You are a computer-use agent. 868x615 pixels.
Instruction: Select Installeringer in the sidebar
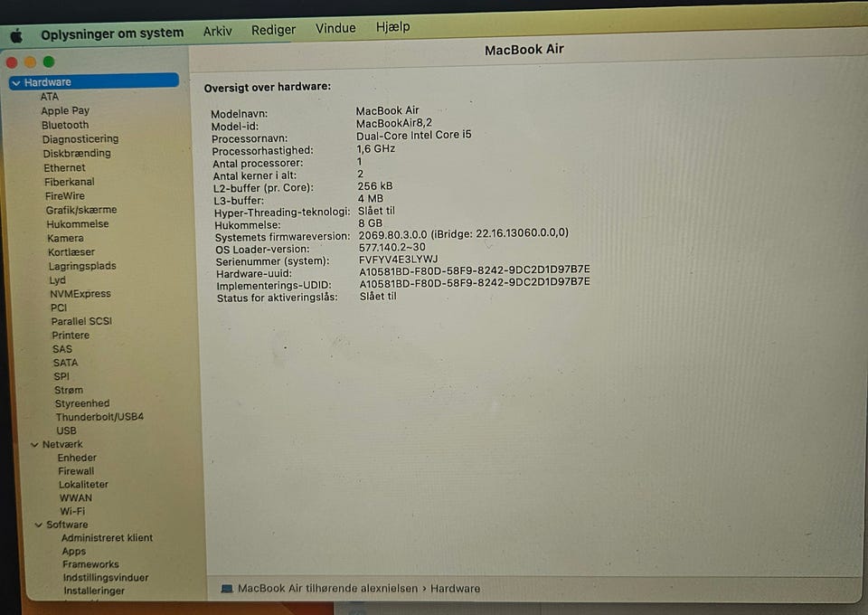point(94,591)
